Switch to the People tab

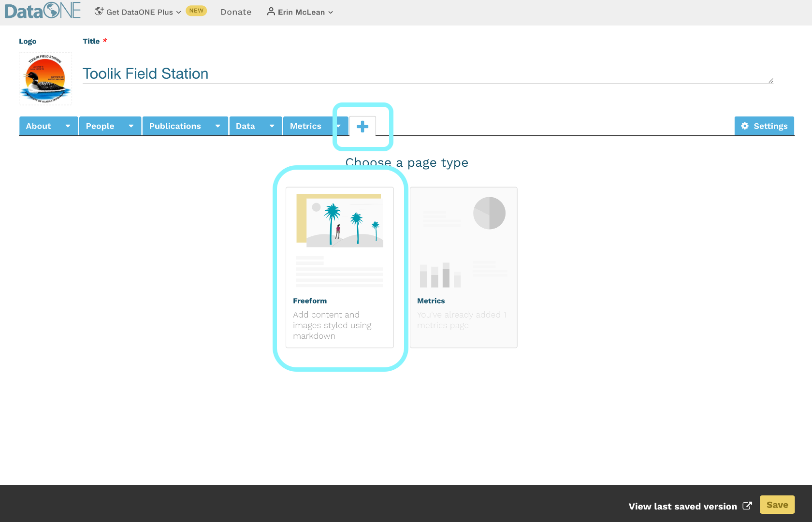100,126
